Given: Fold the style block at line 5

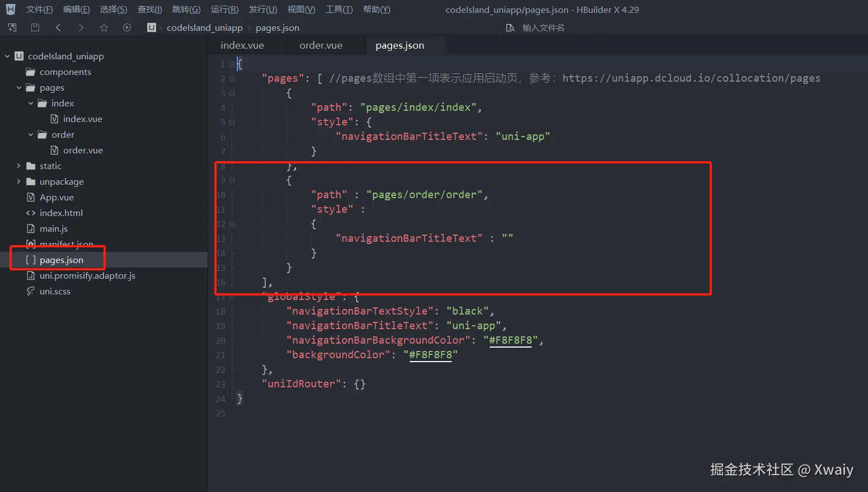Looking at the screenshot, I should point(231,122).
